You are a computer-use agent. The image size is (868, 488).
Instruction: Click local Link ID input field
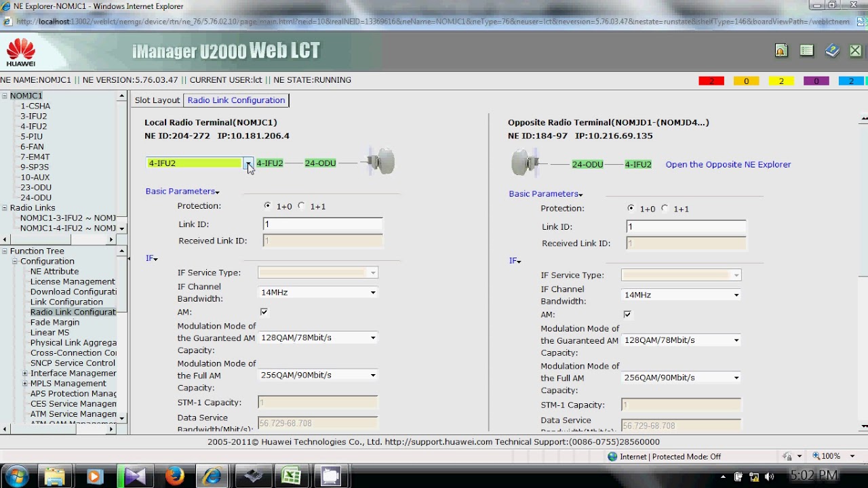pos(323,224)
